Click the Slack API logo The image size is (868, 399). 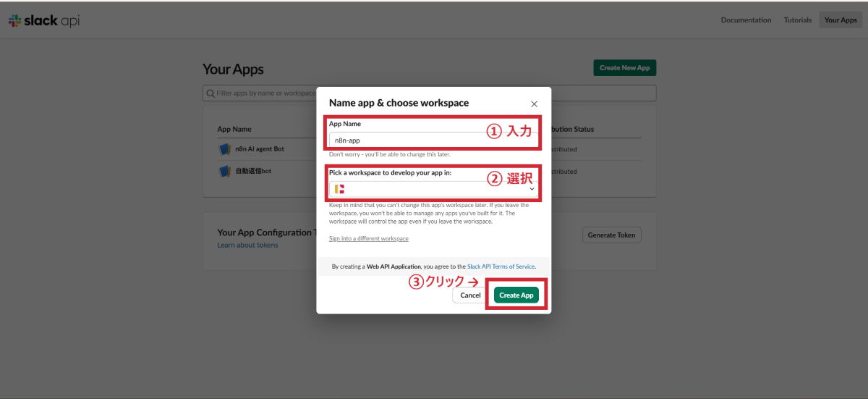click(44, 21)
